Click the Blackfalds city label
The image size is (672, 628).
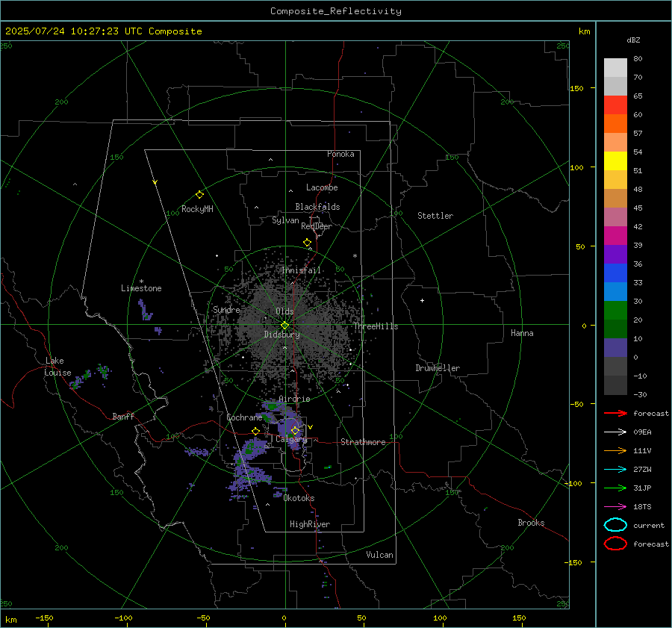(317, 207)
